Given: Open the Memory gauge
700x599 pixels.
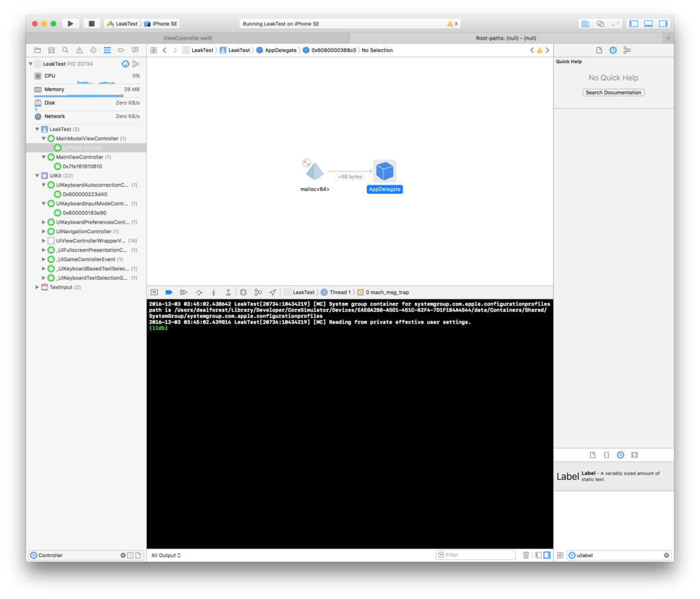Looking at the screenshot, I should 87,91.
